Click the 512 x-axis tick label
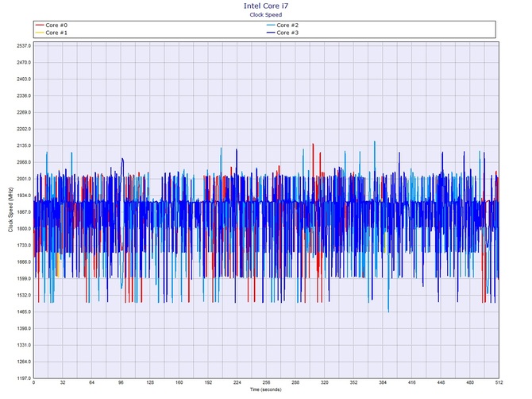Screen dimensions: 532x399 499,382
